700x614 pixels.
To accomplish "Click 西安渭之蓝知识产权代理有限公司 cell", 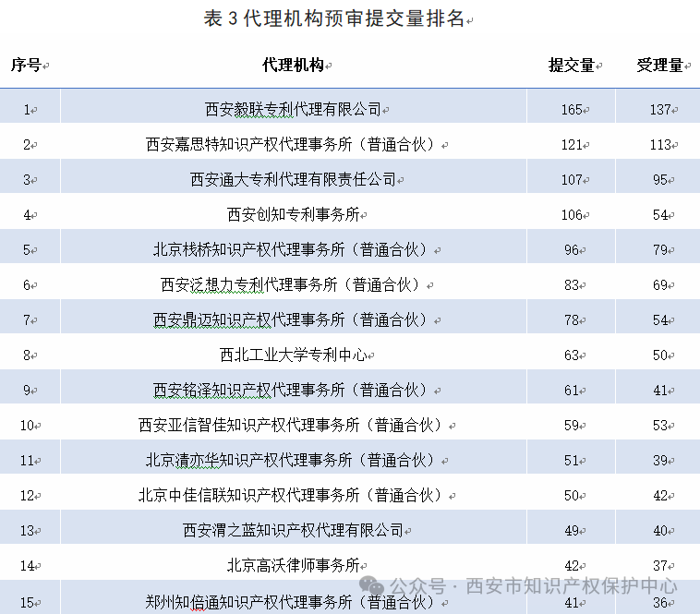I will pyautogui.click(x=293, y=531).
